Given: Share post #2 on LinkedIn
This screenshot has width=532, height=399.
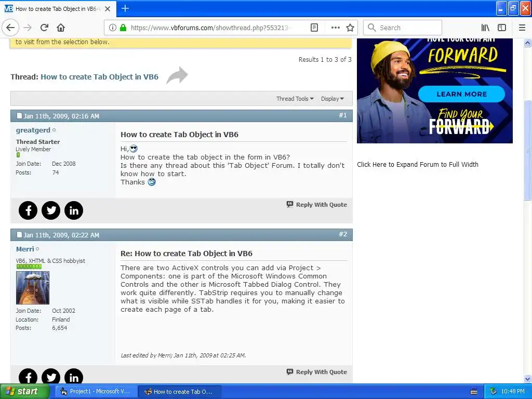Looking at the screenshot, I should (x=74, y=376).
